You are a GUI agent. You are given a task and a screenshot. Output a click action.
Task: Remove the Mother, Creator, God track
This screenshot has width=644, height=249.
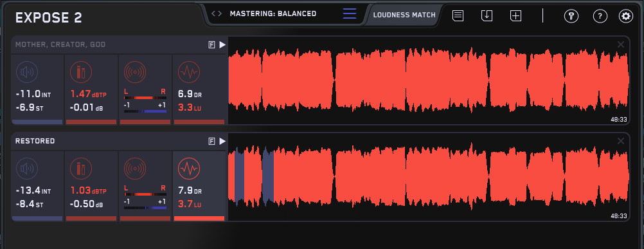pyautogui.click(x=621, y=44)
